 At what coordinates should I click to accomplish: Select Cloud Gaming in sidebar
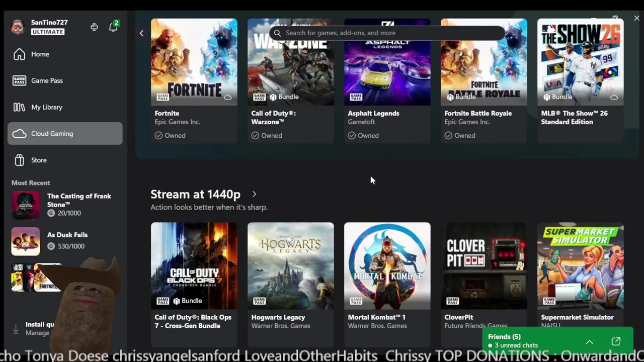click(x=65, y=134)
